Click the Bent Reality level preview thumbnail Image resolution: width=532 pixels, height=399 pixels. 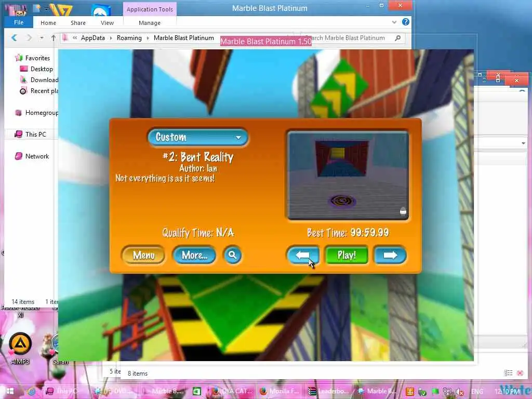click(348, 176)
